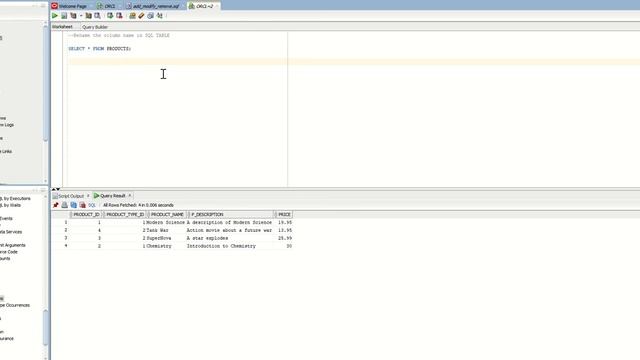Open the add_modify_remove.sql tab
Screen dimensions: 640x360
[153, 6]
